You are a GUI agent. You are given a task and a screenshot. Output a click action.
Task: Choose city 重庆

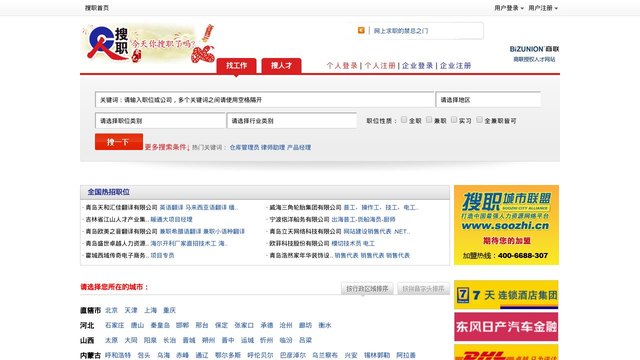pos(169,310)
